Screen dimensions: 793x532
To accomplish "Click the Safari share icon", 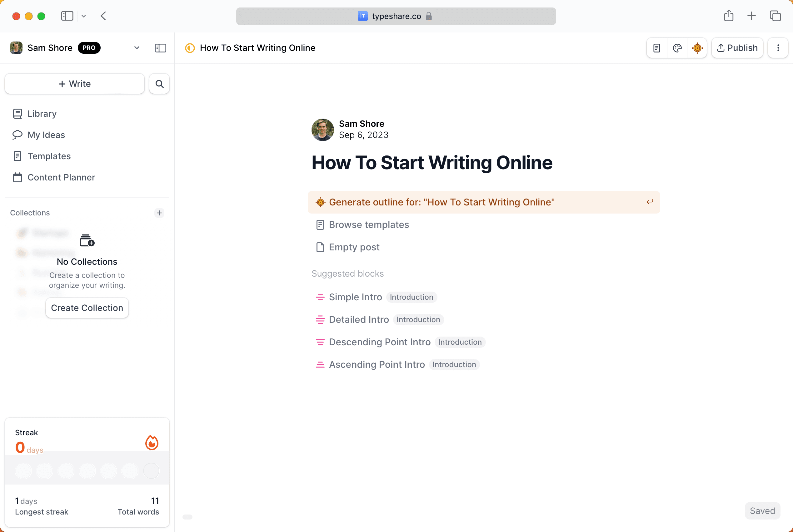I will tap(729, 16).
